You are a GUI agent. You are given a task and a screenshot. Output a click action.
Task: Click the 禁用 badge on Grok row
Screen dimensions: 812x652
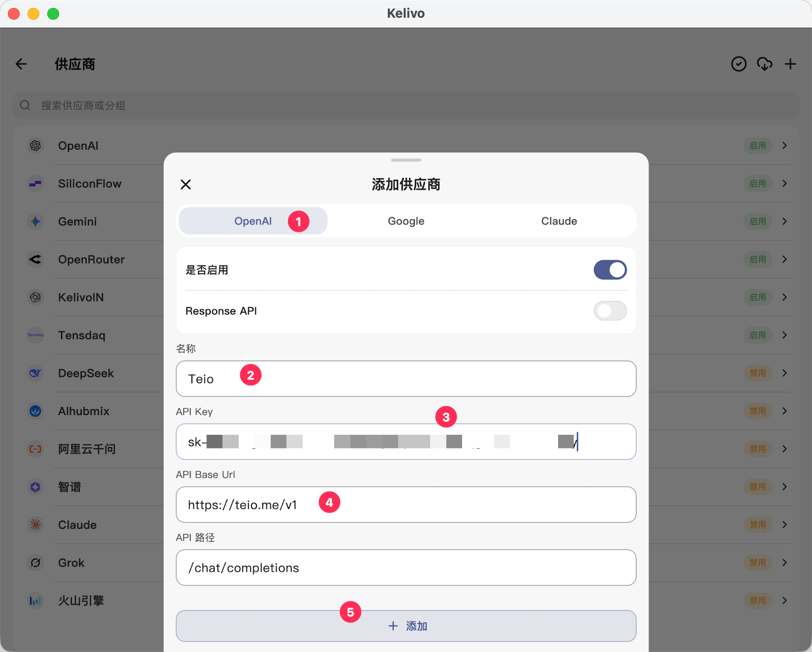(x=758, y=563)
